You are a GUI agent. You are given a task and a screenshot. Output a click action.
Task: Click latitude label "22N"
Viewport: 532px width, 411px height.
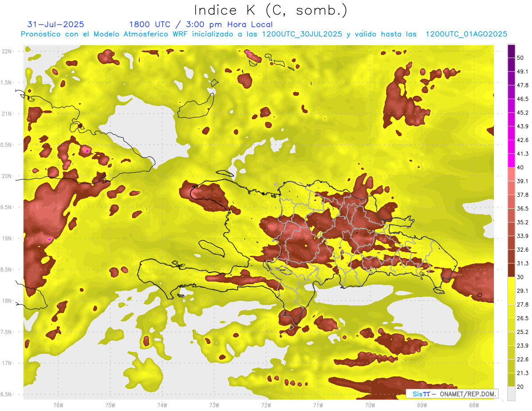coord(7,51)
